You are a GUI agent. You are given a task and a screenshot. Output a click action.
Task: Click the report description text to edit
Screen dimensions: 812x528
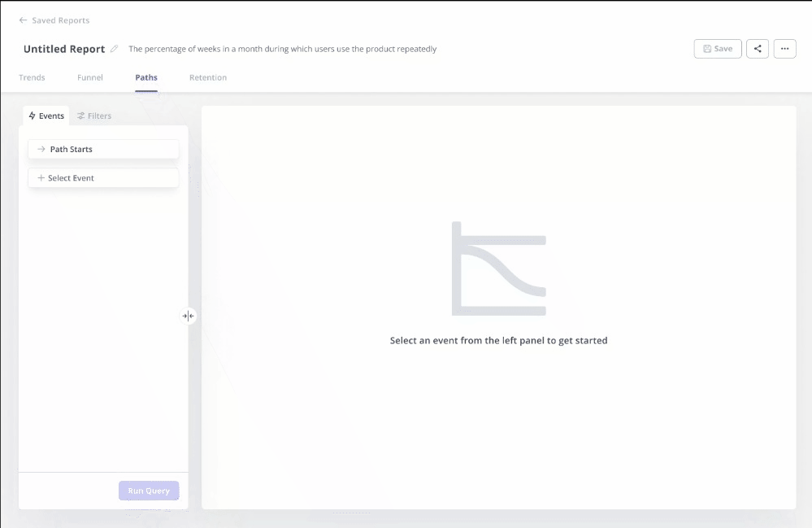[284, 49]
